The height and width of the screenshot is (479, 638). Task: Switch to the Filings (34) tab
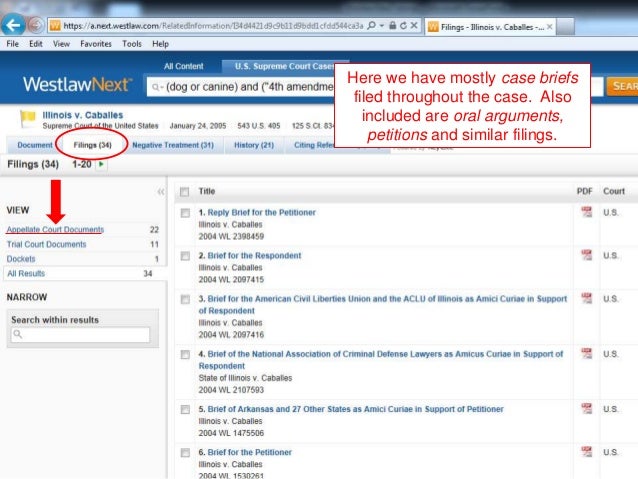click(x=92, y=145)
